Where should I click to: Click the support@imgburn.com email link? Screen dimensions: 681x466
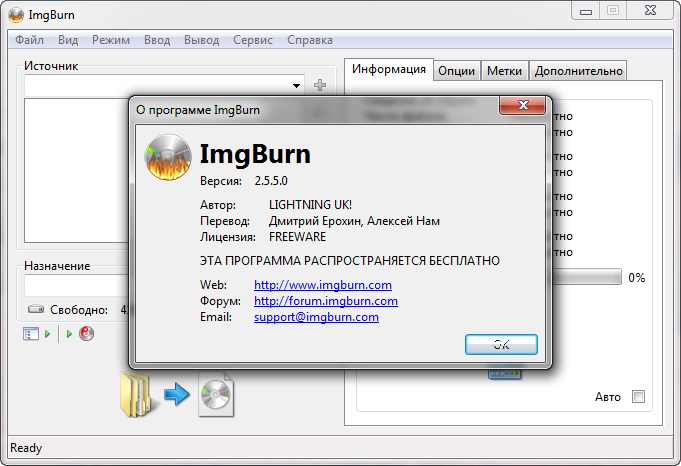pos(316,317)
